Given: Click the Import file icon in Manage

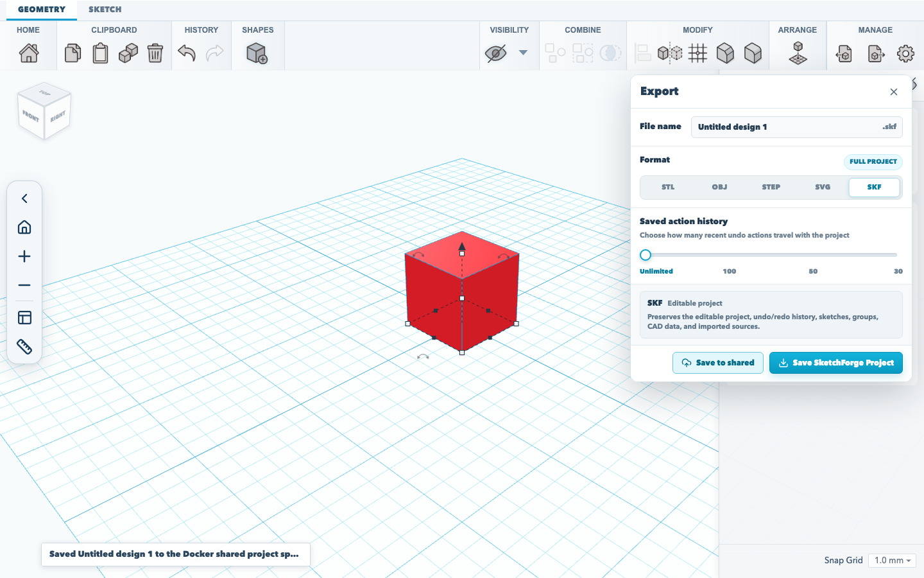Looking at the screenshot, I should [844, 53].
